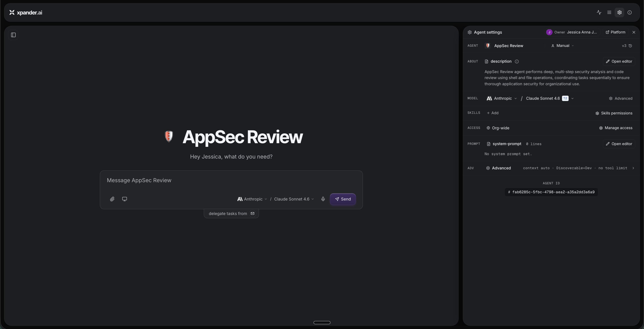Screen dimensions: 644x329
Task: Open editor for the description
Action: pos(619,62)
